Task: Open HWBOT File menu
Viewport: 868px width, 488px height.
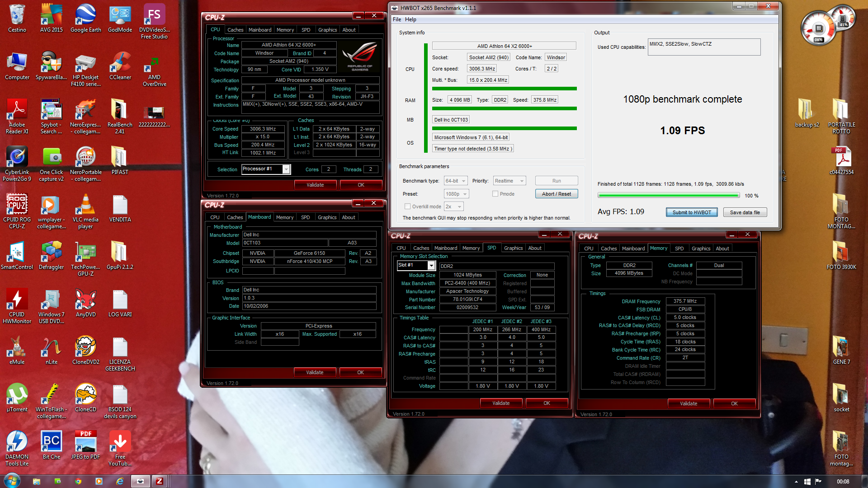Action: click(397, 19)
